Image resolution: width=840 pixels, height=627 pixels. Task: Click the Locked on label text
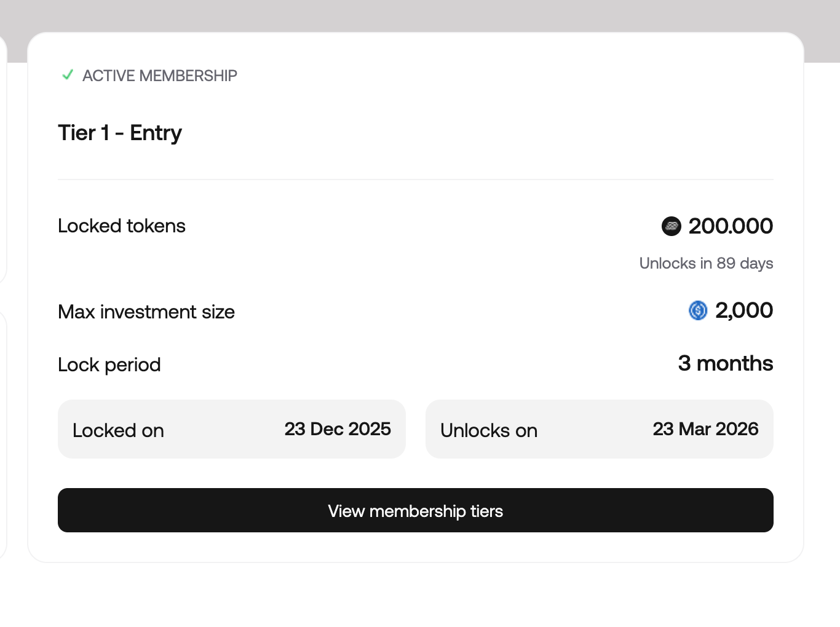[x=118, y=430]
